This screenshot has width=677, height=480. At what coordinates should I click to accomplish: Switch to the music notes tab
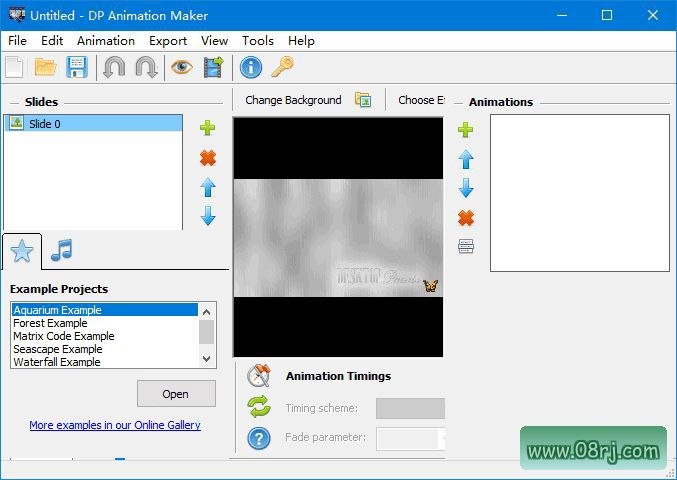pos(61,250)
